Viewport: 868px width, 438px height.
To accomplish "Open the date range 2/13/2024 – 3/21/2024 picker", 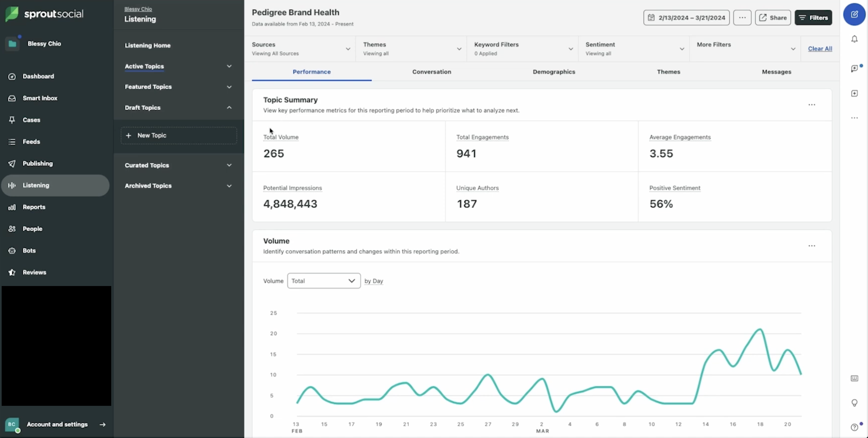I will 686,18.
